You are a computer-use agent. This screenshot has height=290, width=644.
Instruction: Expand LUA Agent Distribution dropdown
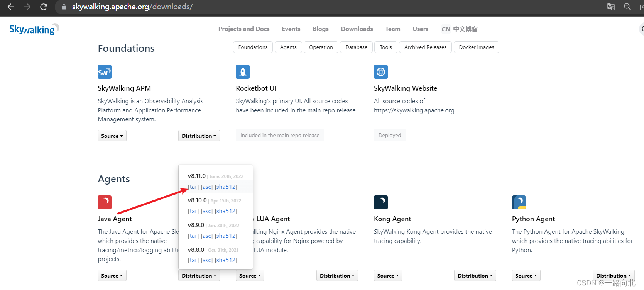(x=337, y=275)
